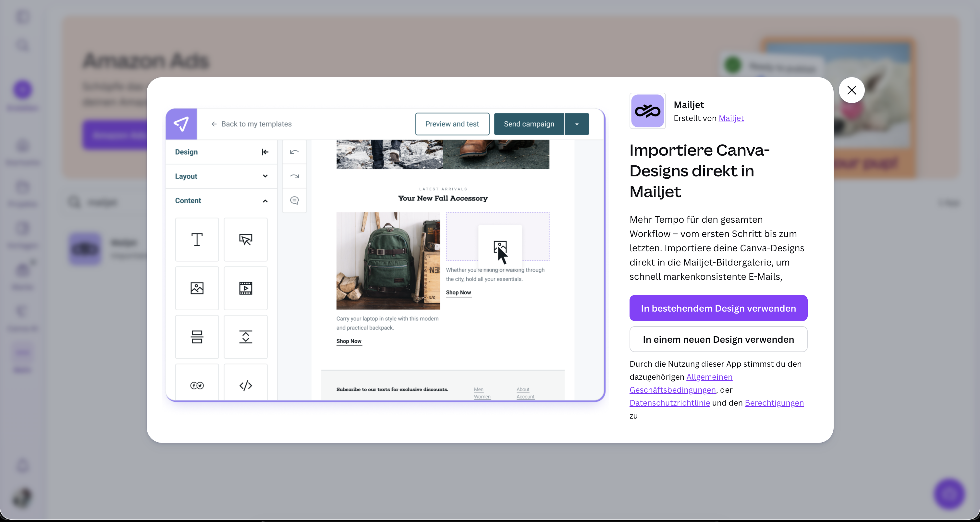Click the undo arrow in preview
The height and width of the screenshot is (522, 980).
(294, 152)
